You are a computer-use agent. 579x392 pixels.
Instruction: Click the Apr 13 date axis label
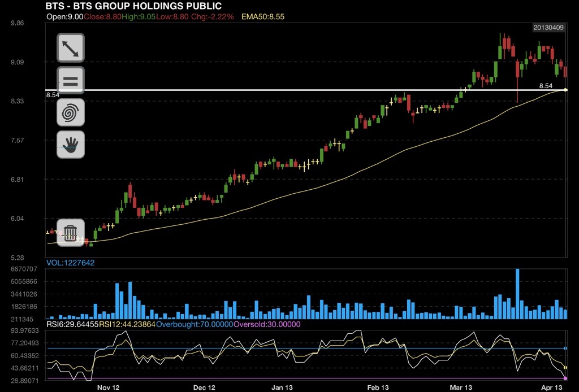click(x=552, y=387)
